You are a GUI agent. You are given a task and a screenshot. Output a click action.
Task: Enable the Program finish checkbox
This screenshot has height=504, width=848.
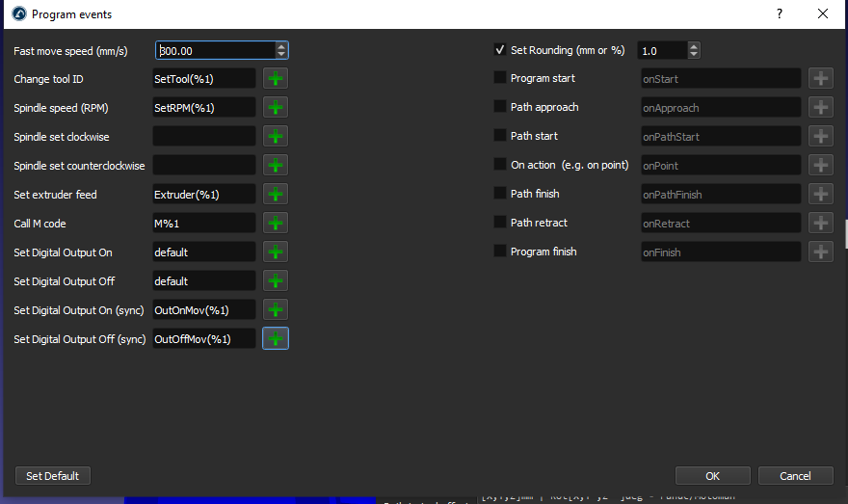tap(500, 251)
